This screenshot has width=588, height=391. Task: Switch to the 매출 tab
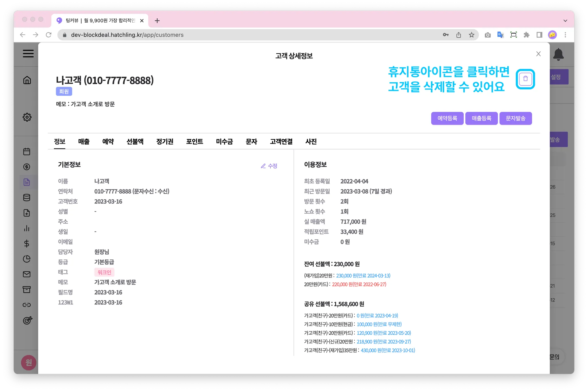click(84, 141)
